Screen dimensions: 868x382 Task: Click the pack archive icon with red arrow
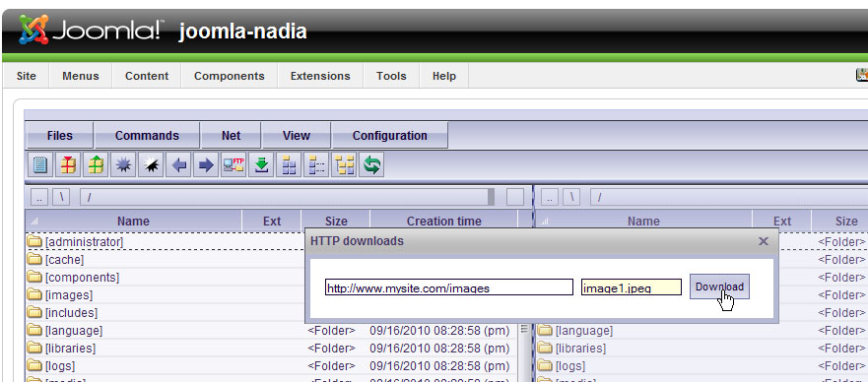click(68, 164)
